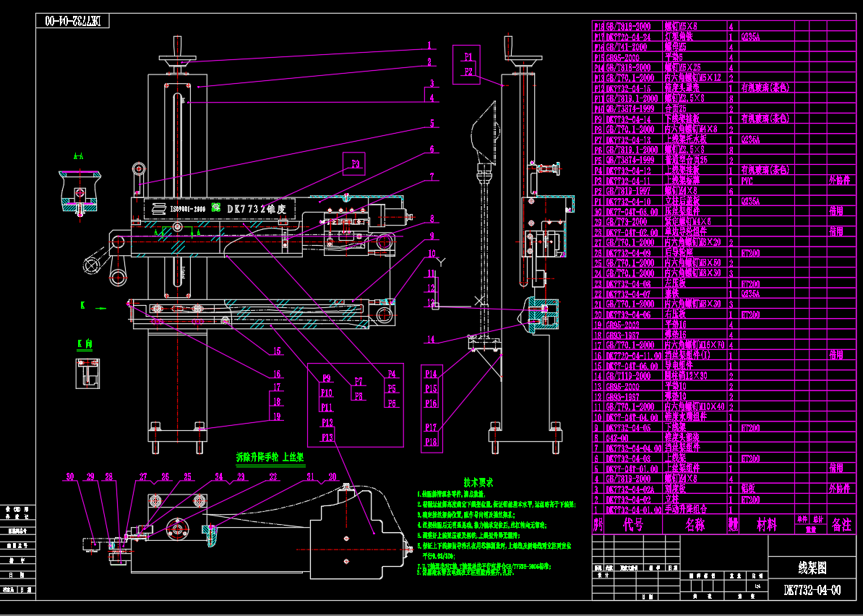The width and height of the screenshot is (863, 616).
Task: Select the 'ISO9001-2000' text on the nameplate
Action: (188, 209)
